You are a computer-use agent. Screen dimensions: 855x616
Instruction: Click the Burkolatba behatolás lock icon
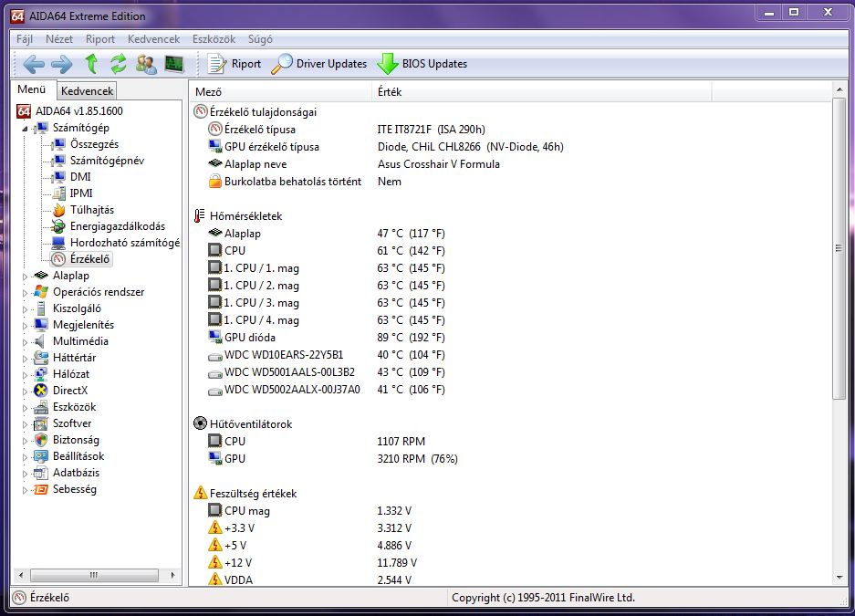point(214,181)
